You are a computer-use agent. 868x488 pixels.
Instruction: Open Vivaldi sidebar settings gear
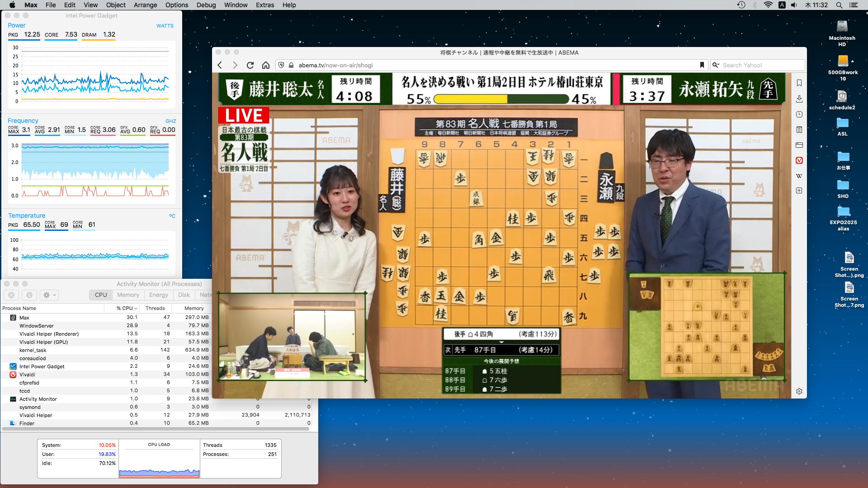coord(799,391)
